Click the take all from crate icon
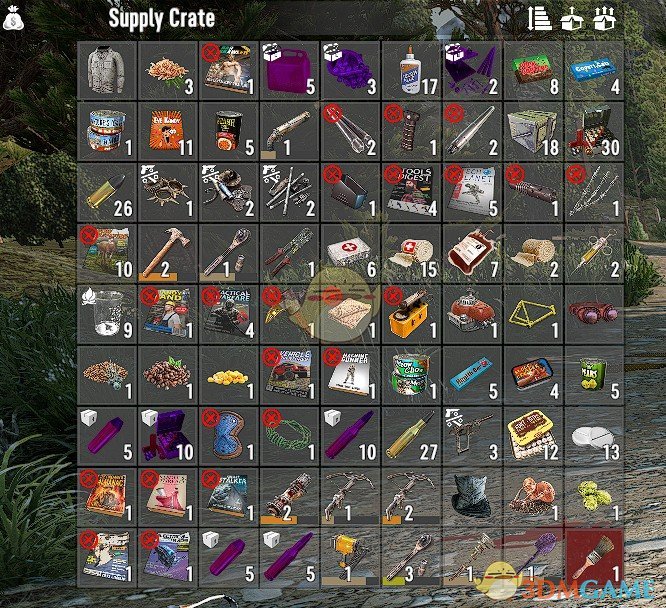The image size is (666, 608). pos(572,19)
